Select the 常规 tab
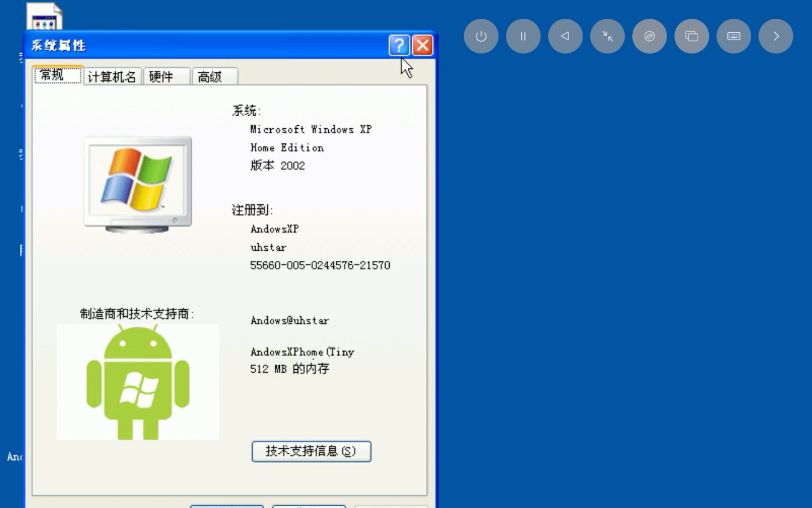812x508 pixels. pyautogui.click(x=58, y=75)
